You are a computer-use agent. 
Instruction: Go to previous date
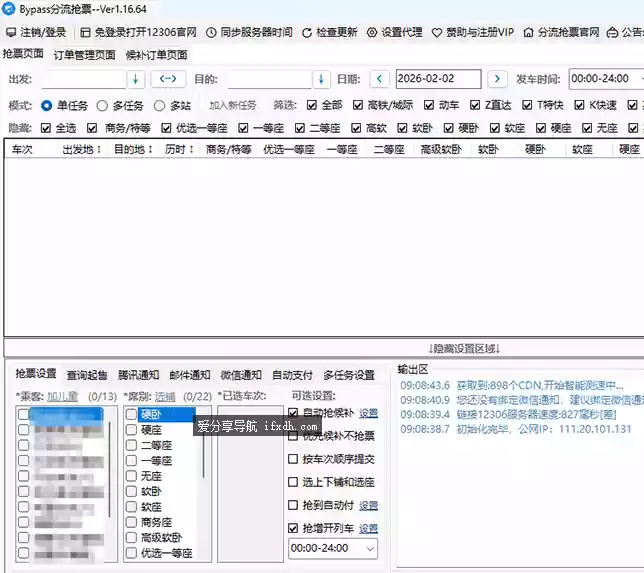(380, 78)
